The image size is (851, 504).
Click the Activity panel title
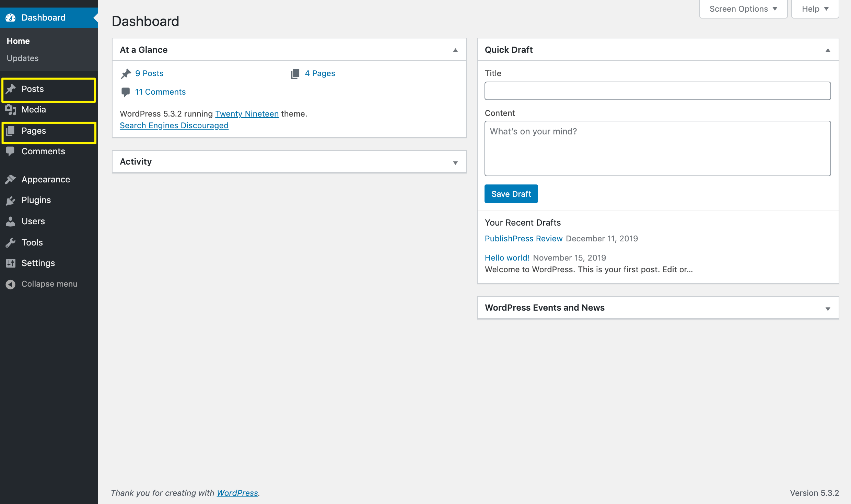tap(136, 161)
